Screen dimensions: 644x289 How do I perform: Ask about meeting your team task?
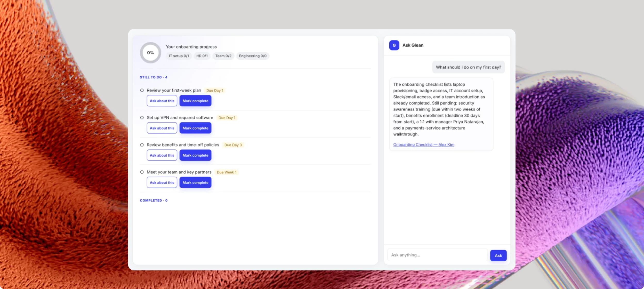coord(162,182)
